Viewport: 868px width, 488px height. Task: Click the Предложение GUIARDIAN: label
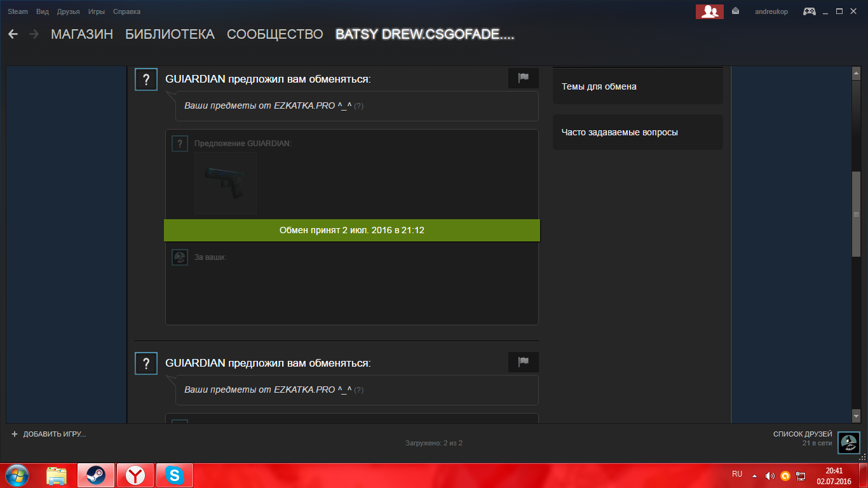pyautogui.click(x=243, y=144)
